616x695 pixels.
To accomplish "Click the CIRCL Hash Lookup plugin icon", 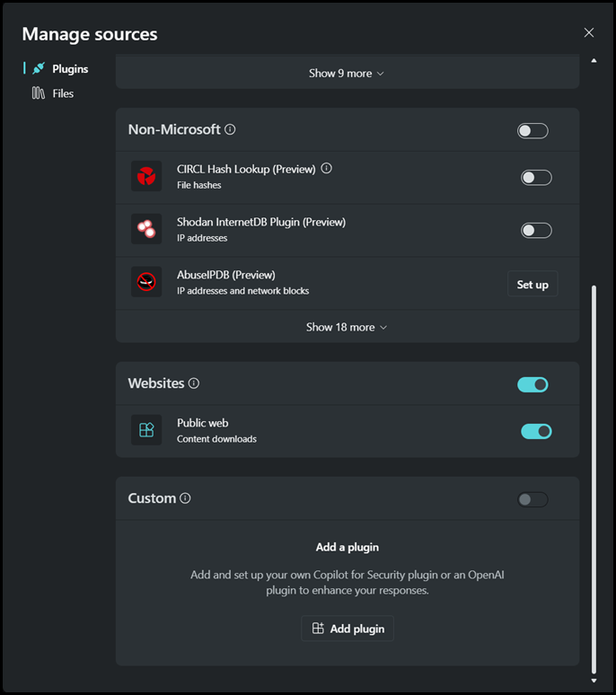I will tap(146, 177).
